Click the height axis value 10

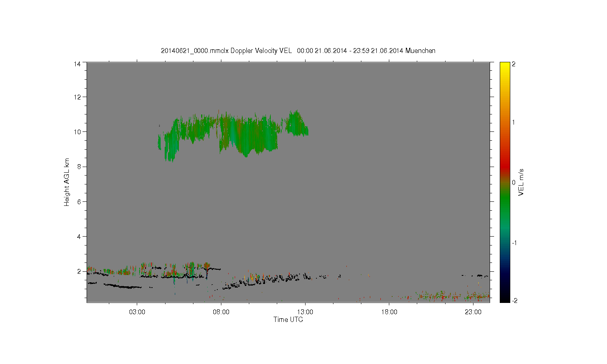tap(77, 132)
